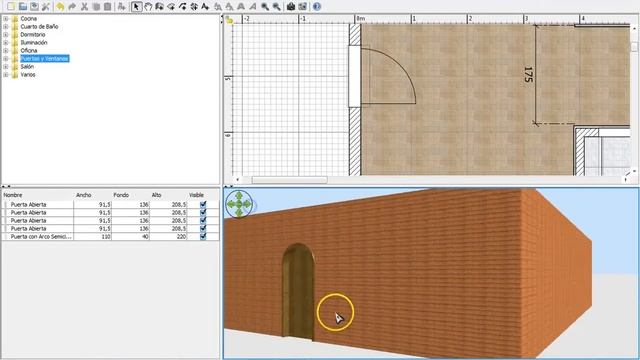Click the arched door in the 3D view

tap(299, 291)
